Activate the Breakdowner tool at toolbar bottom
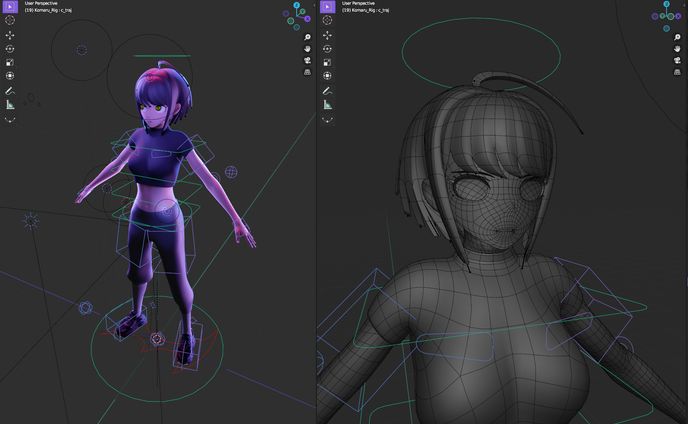 point(10,119)
